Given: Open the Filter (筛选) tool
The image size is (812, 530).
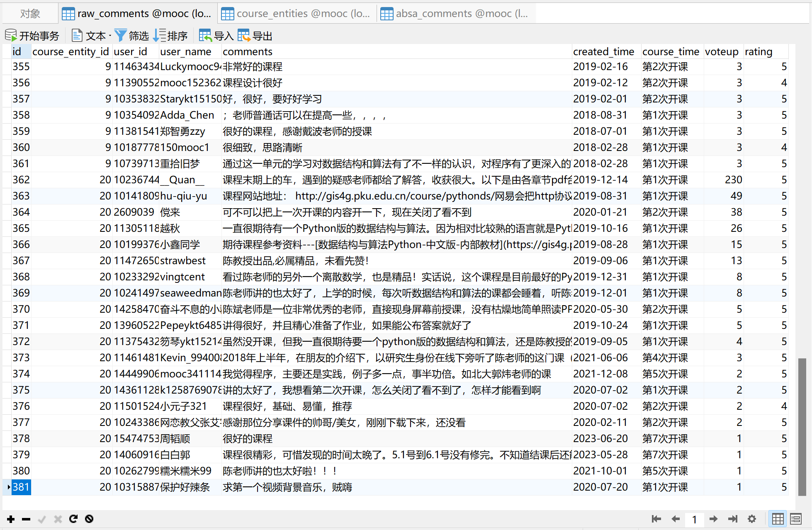Looking at the screenshot, I should [121, 36].
